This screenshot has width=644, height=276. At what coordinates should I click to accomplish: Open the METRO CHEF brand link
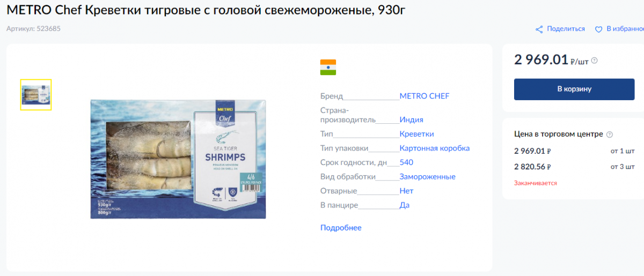pyautogui.click(x=425, y=96)
